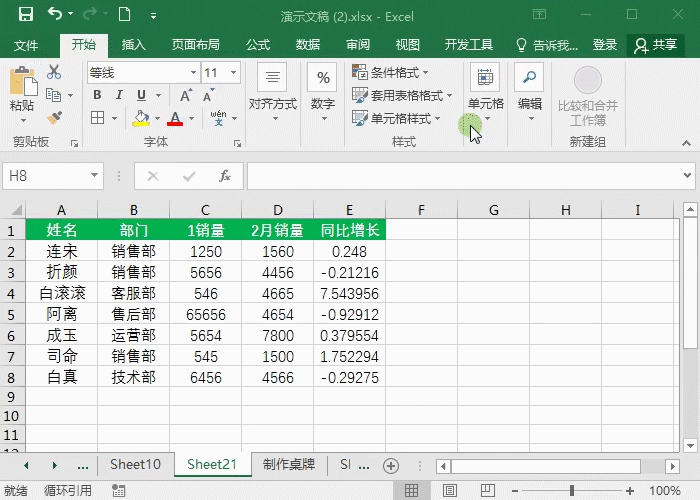Click the Copy icon in clipboard group
Image resolution: width=700 pixels, height=500 pixels.
tap(54, 95)
